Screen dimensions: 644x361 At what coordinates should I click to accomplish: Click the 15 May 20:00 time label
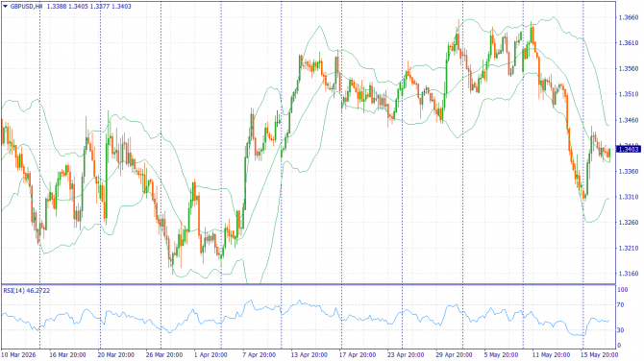599,354
